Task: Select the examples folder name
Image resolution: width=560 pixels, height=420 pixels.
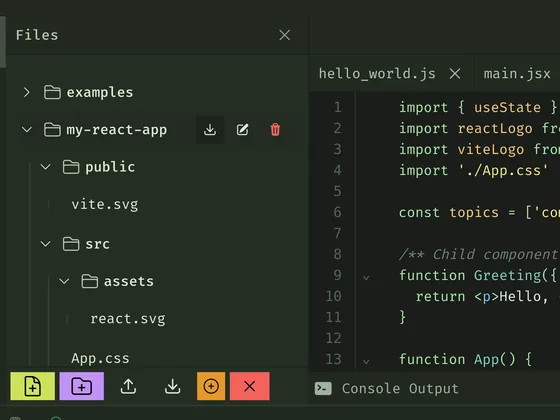Action: point(100,92)
